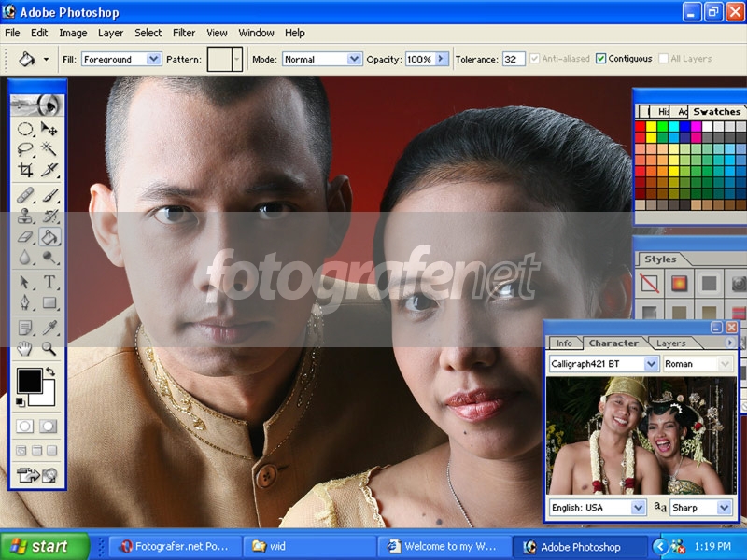
Task: Open the Layer menu
Action: 110,33
